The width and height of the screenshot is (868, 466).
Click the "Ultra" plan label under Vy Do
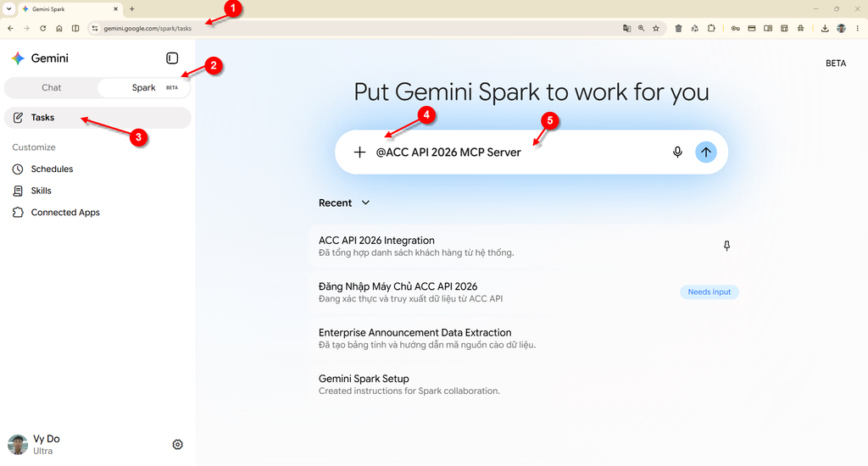(x=42, y=451)
